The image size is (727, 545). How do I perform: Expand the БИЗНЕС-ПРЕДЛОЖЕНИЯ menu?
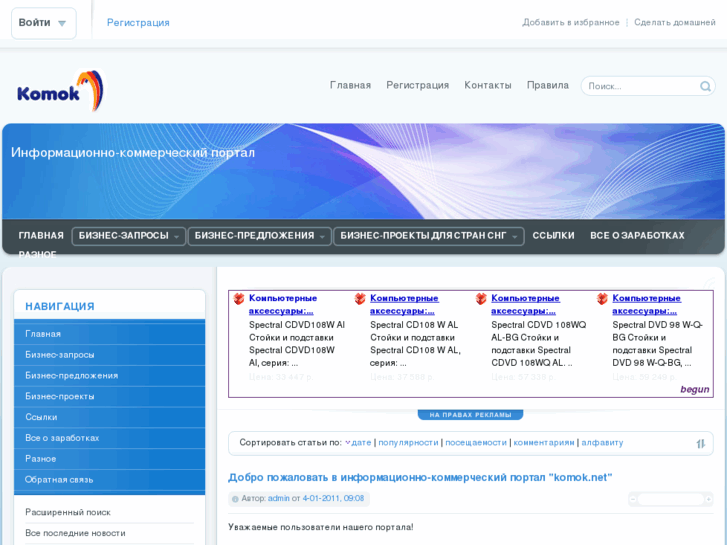pyautogui.click(x=259, y=236)
